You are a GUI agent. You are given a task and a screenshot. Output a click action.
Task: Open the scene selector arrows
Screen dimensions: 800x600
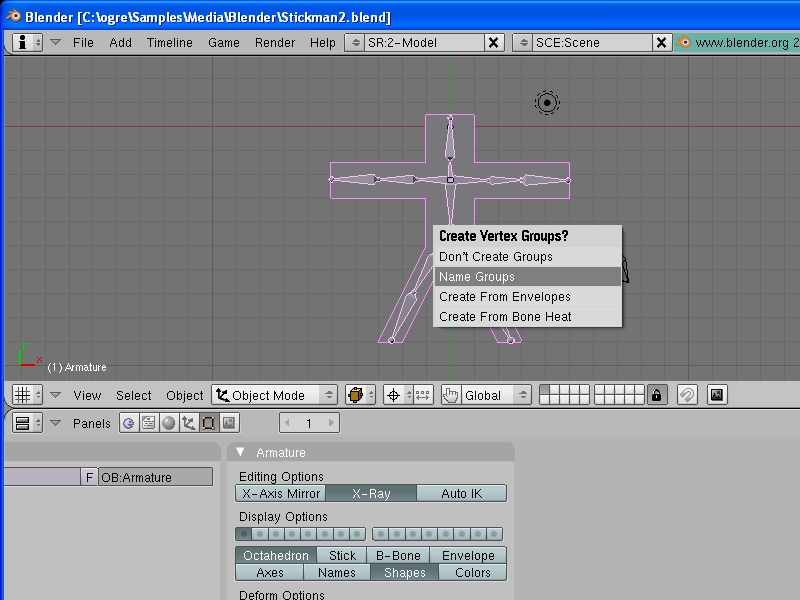pyautogui.click(x=523, y=42)
